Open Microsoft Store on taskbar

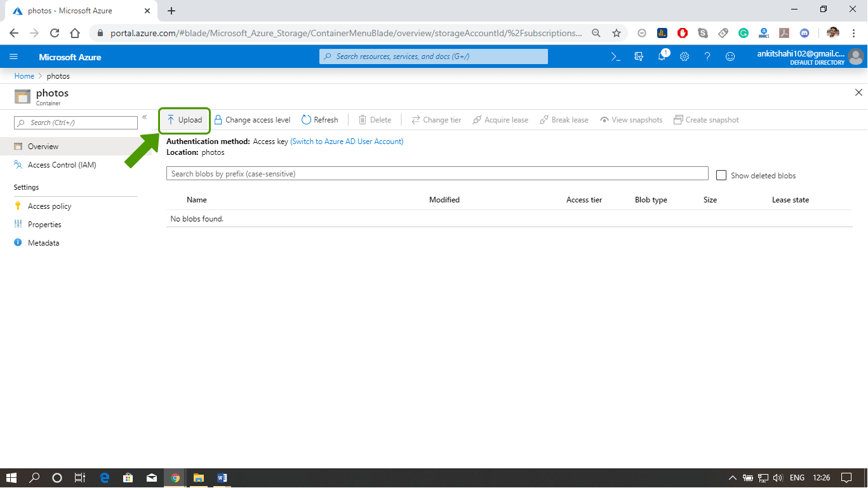pos(128,478)
